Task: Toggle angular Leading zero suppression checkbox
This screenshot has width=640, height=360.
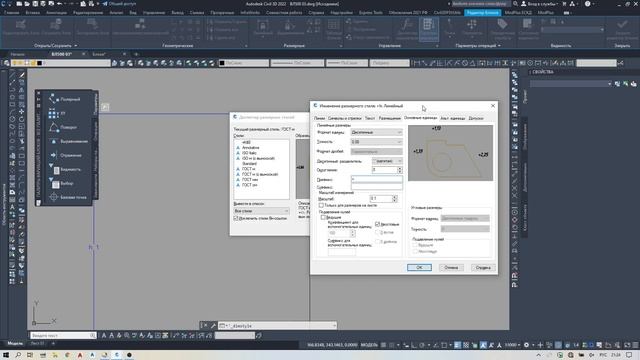Action: [x=415, y=245]
